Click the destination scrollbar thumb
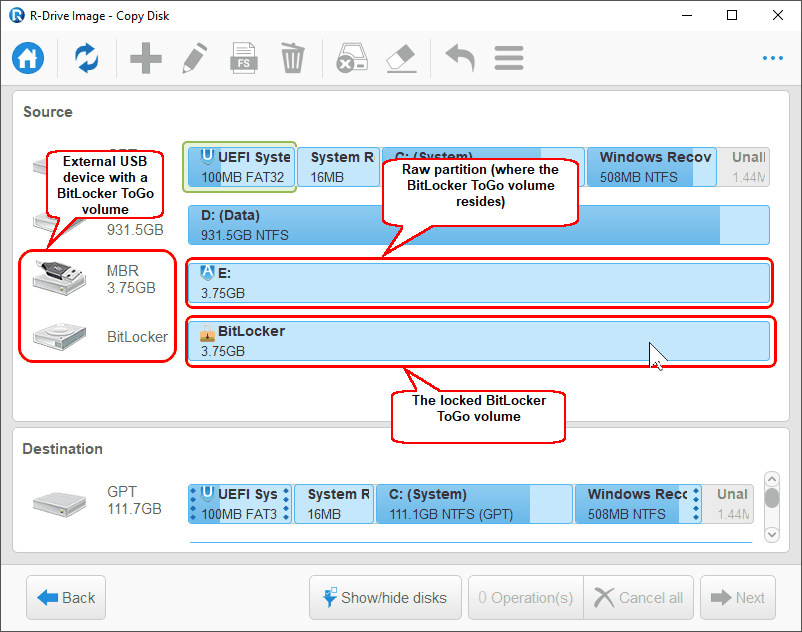 (x=772, y=498)
